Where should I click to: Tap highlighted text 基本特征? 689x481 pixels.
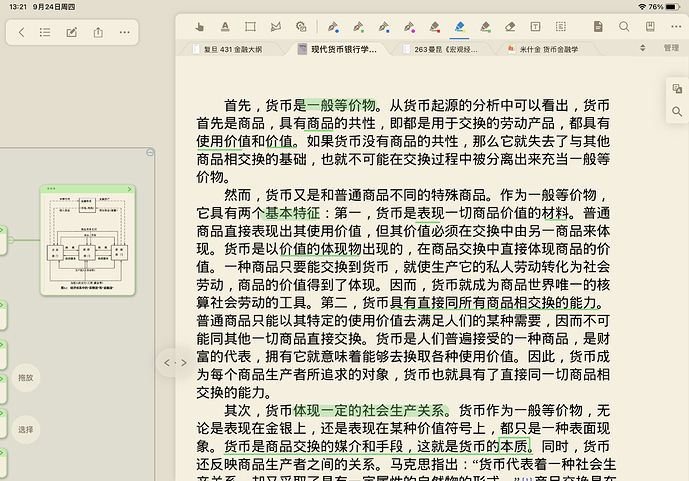point(292,213)
